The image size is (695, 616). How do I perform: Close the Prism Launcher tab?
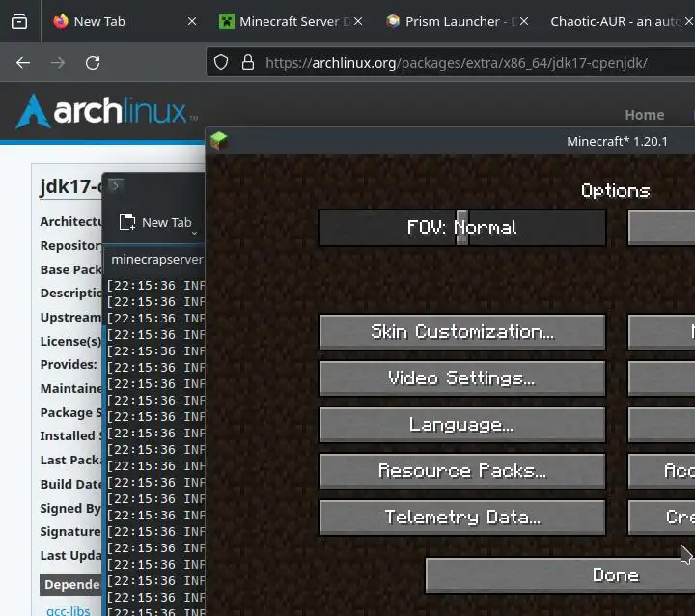pos(524,21)
